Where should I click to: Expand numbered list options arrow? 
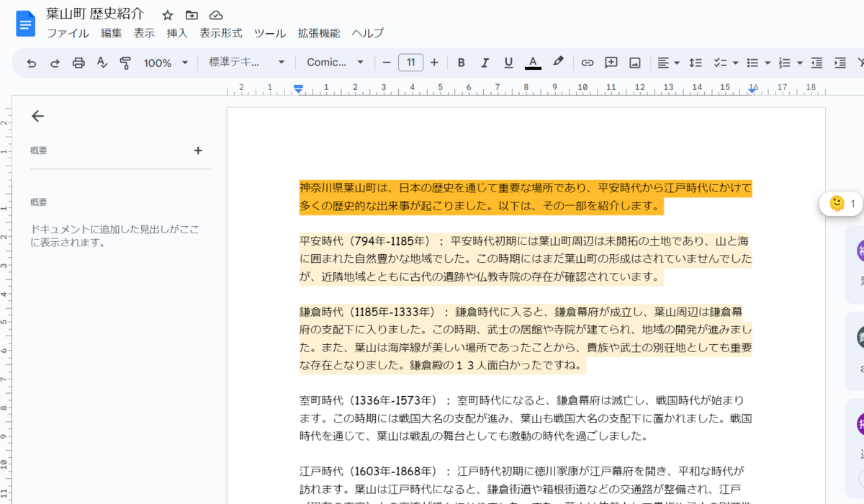[x=800, y=63]
